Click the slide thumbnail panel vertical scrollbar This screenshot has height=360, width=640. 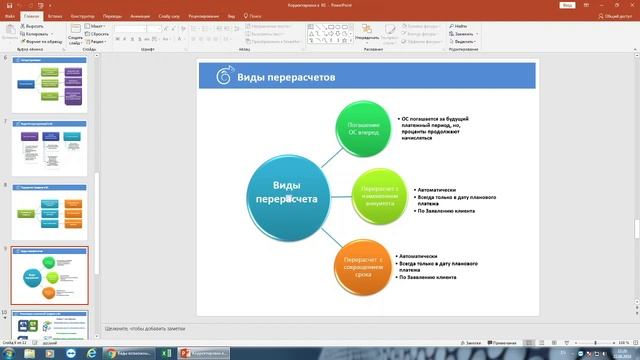[97, 223]
